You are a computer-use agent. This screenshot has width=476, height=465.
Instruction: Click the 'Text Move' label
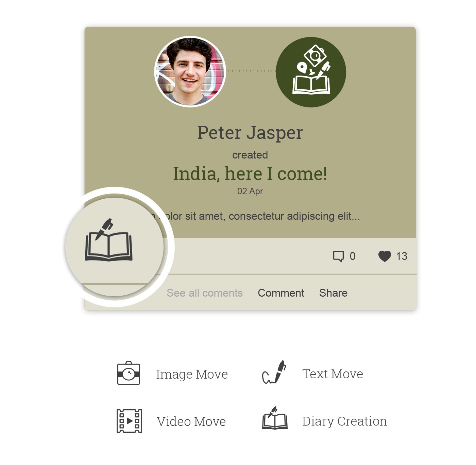[333, 374]
